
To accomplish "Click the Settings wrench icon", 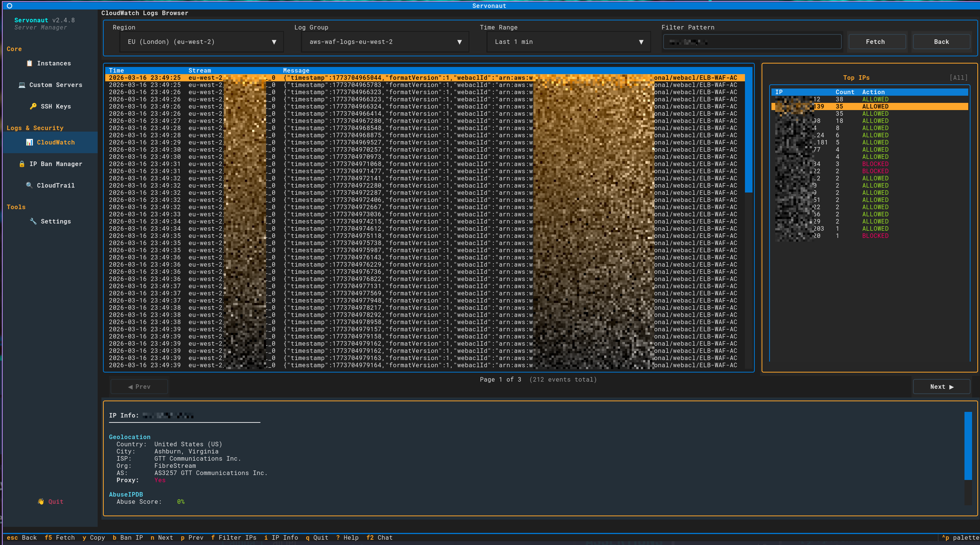I will [x=33, y=221].
